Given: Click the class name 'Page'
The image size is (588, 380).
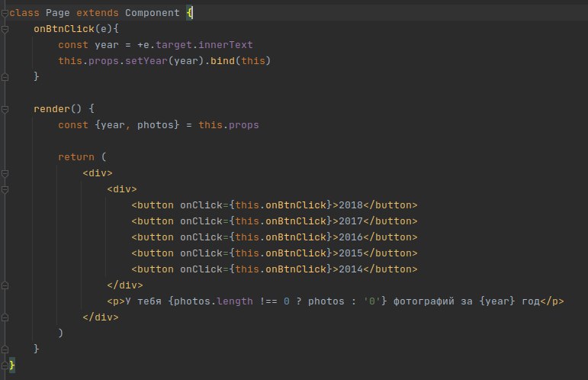Looking at the screenshot, I should click(58, 13).
